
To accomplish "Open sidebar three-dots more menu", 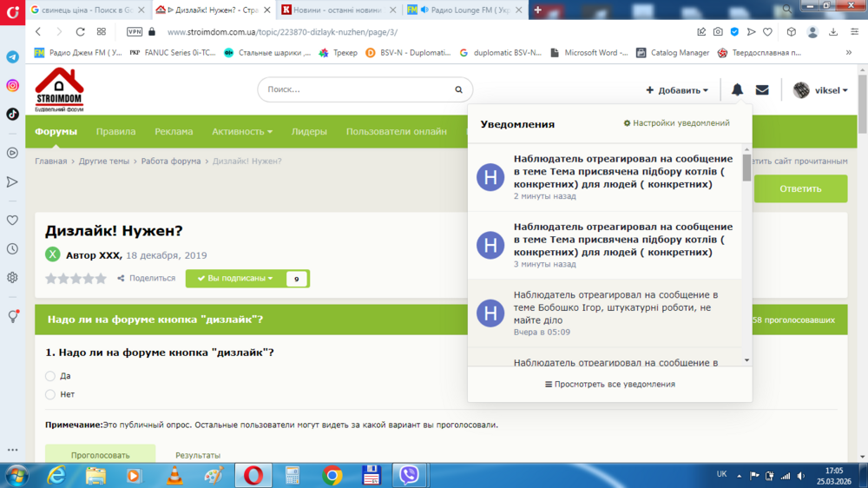I will [x=12, y=450].
